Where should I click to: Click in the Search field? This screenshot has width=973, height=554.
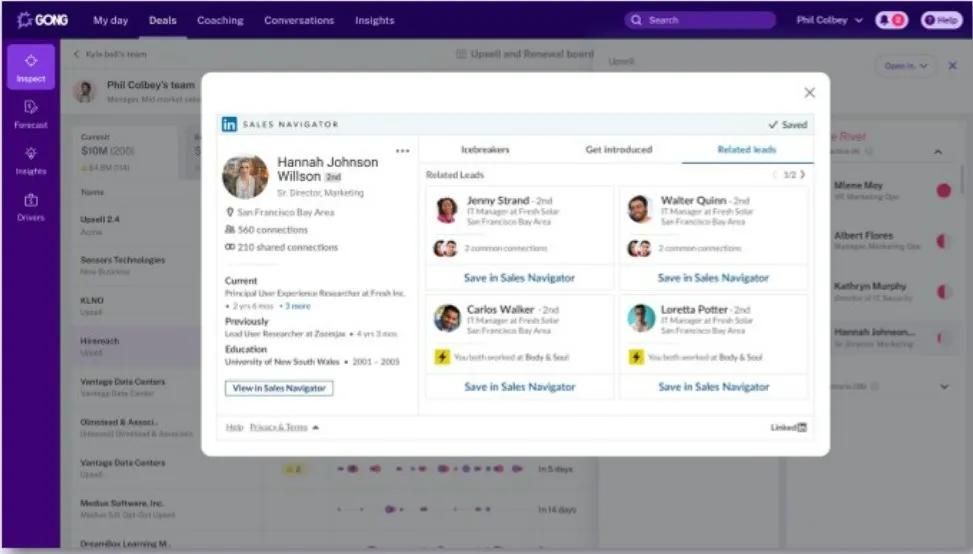(x=700, y=20)
